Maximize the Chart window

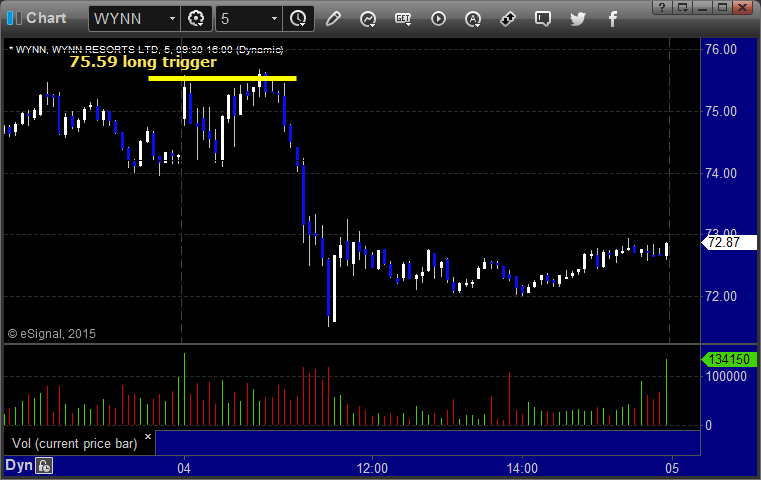click(x=722, y=7)
